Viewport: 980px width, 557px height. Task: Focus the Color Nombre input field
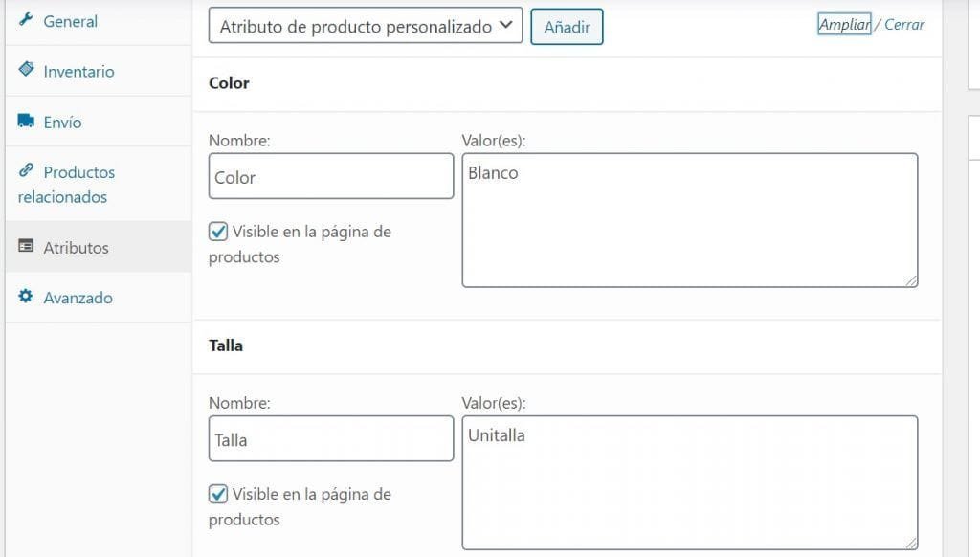click(331, 176)
